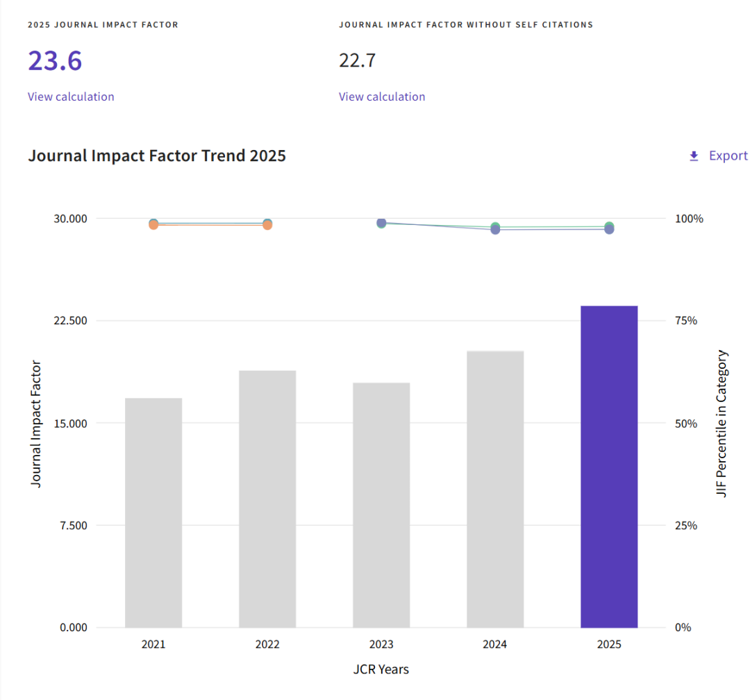
Task: Click the 15.000 axis label
Action: click(70, 424)
